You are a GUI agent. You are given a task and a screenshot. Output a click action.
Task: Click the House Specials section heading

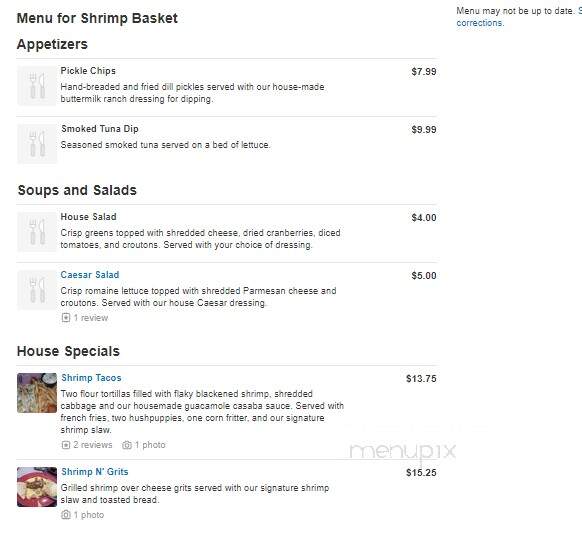[x=68, y=351]
